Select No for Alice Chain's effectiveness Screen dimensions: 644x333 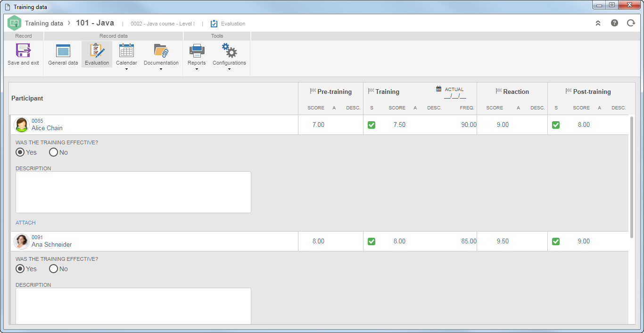click(x=53, y=152)
